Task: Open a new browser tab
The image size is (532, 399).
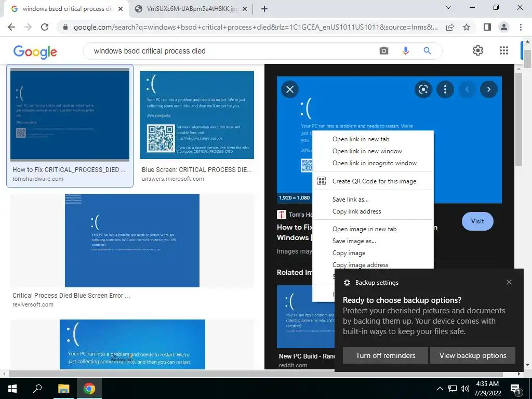Action: (x=264, y=9)
